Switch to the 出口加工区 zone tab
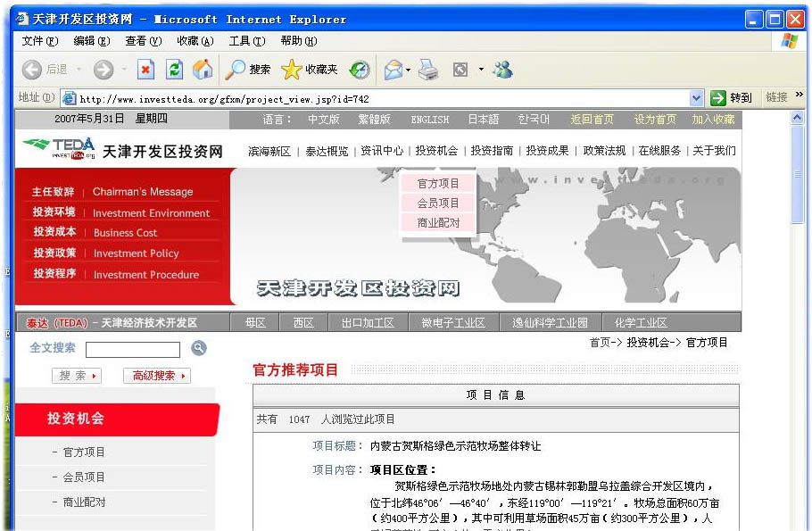This screenshot has height=531, width=812. 368,323
